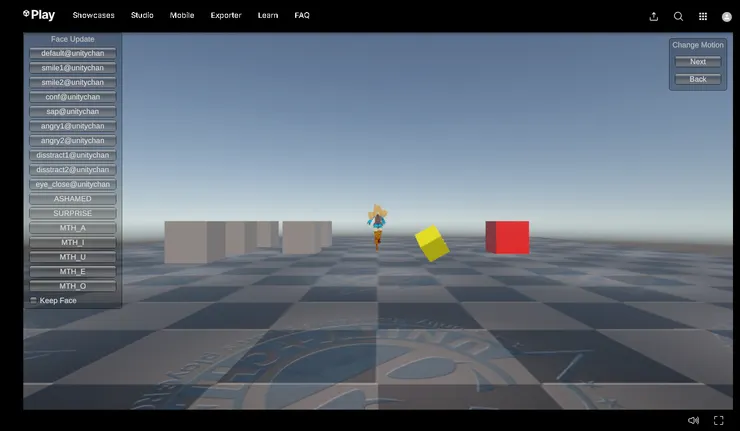Enter fullscreen with the expand icon

(719, 420)
